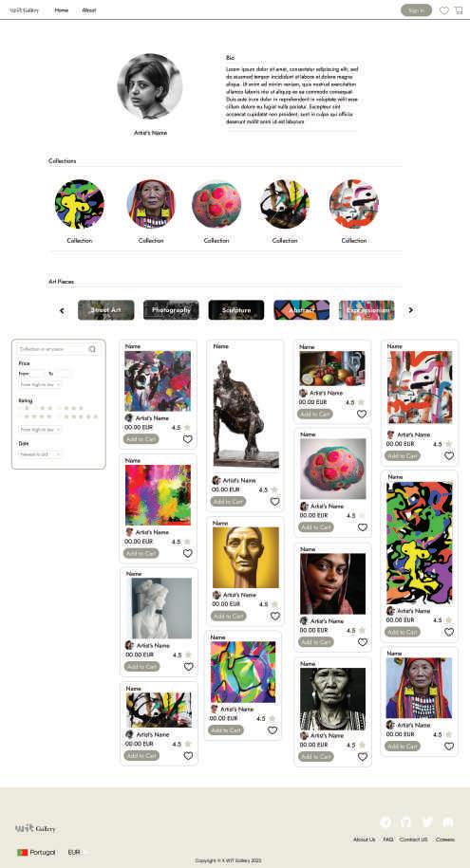The width and height of the screenshot is (470, 868).
Task: Favorite the fruit still life artwork heart
Action: [362, 414]
